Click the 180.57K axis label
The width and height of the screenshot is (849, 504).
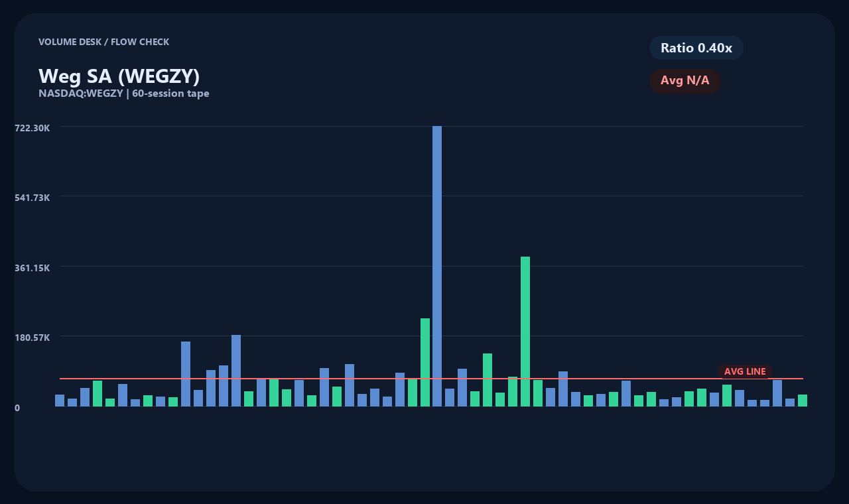(33, 338)
